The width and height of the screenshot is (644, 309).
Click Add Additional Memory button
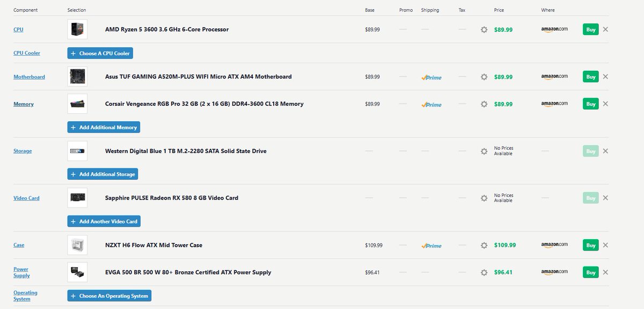click(104, 128)
